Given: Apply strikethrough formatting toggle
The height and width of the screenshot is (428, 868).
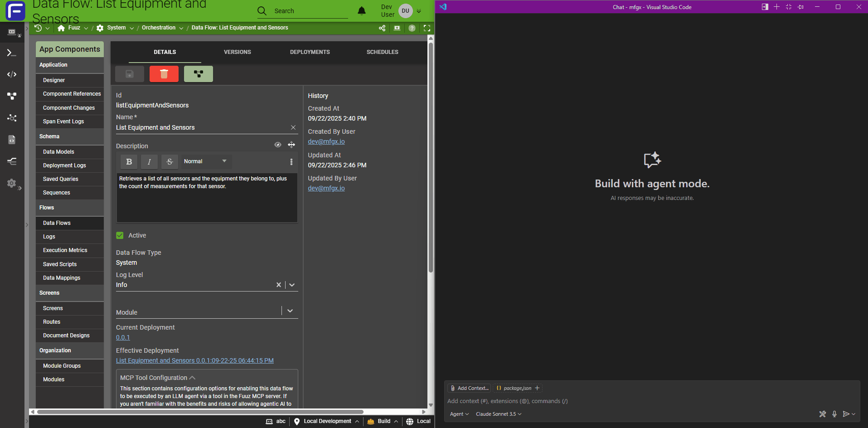Looking at the screenshot, I should [170, 161].
